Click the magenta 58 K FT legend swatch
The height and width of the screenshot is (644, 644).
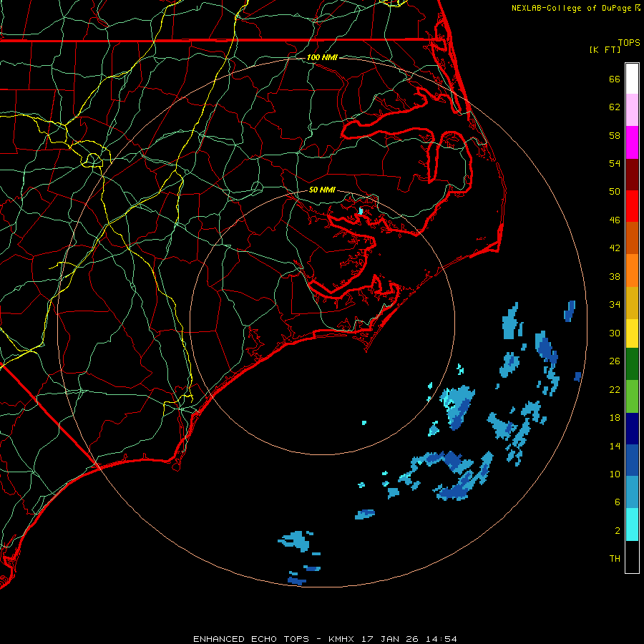632,142
